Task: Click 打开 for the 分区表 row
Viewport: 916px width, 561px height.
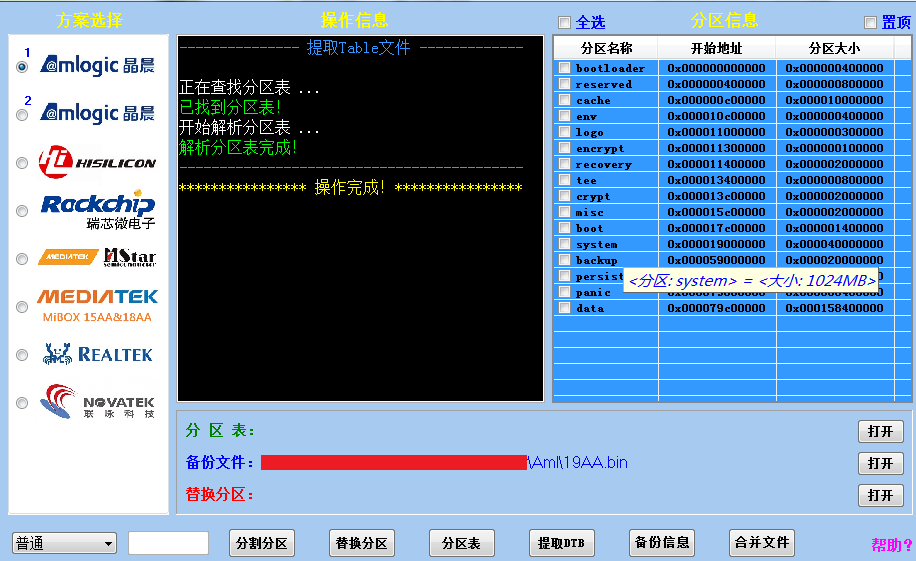Action: click(880, 431)
